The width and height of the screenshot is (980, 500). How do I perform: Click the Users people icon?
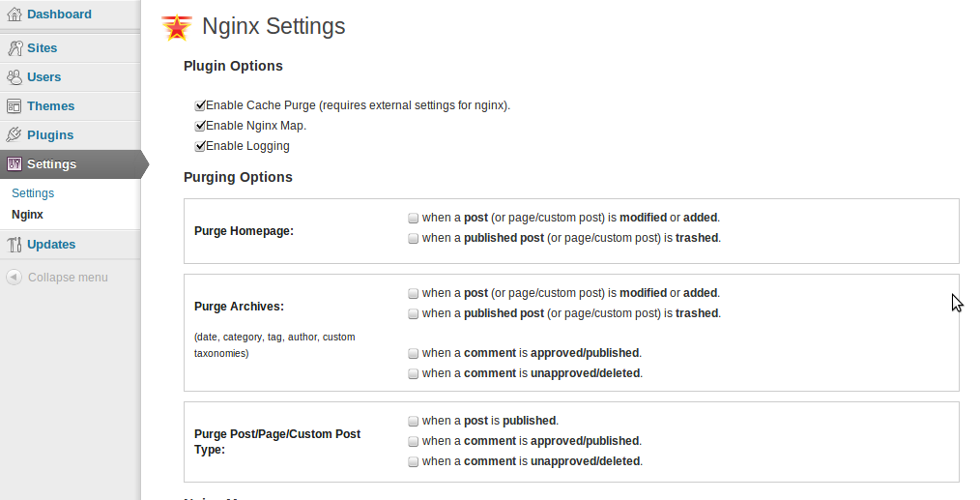pyautogui.click(x=14, y=77)
